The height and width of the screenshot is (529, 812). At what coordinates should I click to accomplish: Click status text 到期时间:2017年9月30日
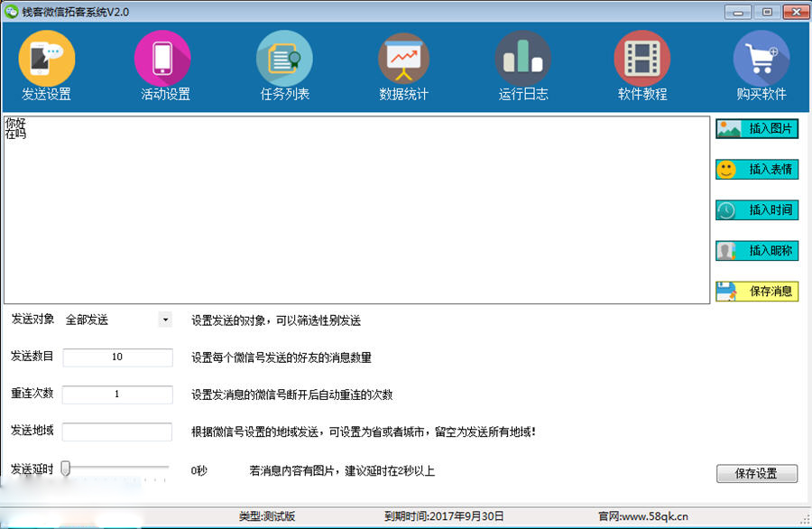pyautogui.click(x=444, y=516)
